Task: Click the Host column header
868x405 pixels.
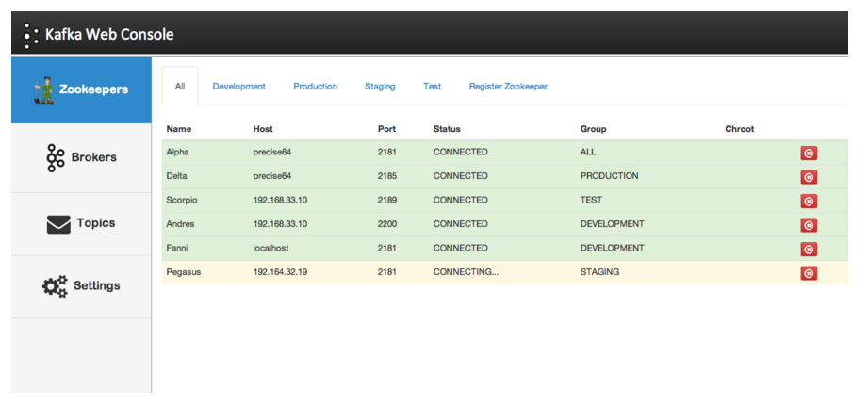Action: (x=263, y=129)
